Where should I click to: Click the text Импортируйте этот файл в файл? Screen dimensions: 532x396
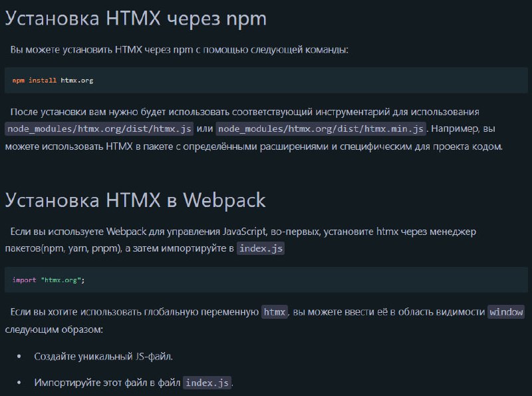click(107, 383)
